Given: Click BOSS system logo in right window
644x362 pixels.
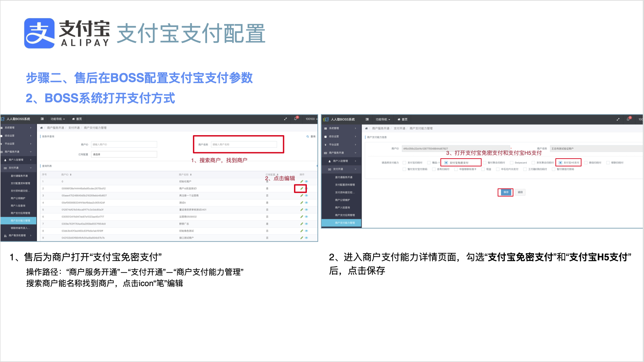Looking at the screenshot, I should point(326,119).
